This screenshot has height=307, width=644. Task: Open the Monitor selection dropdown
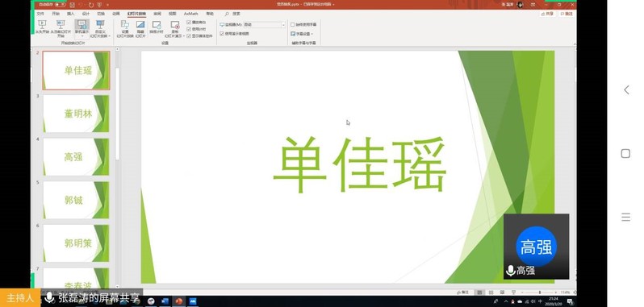coord(264,25)
